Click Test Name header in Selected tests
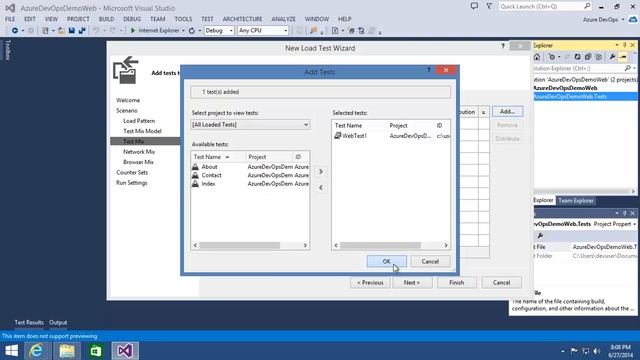 coord(359,125)
